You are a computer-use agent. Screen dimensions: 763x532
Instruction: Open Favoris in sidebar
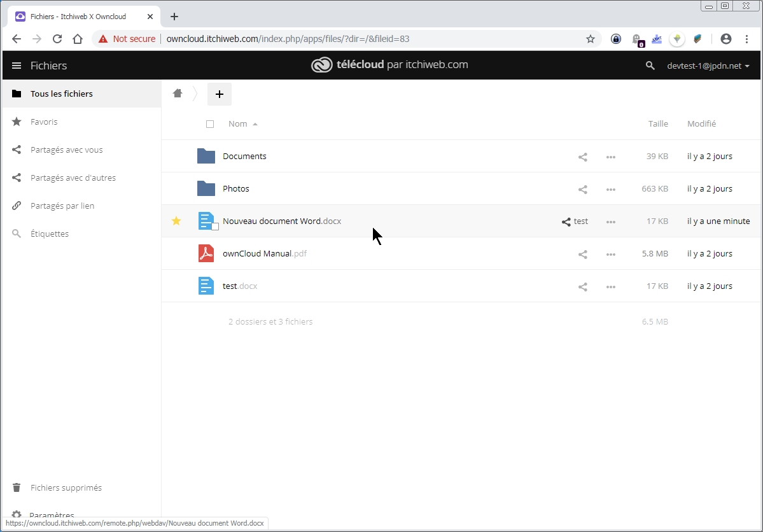point(81,122)
